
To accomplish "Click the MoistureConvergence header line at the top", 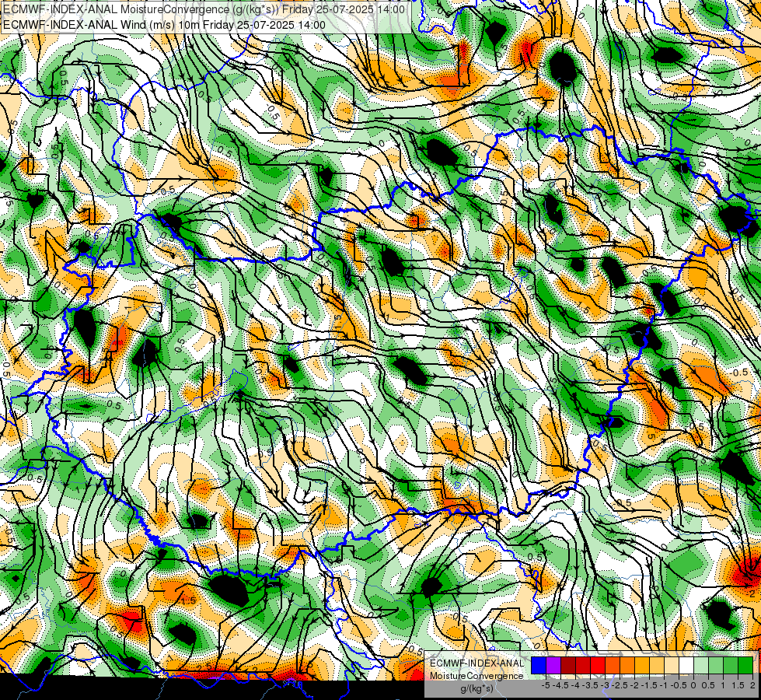I will coord(204,9).
